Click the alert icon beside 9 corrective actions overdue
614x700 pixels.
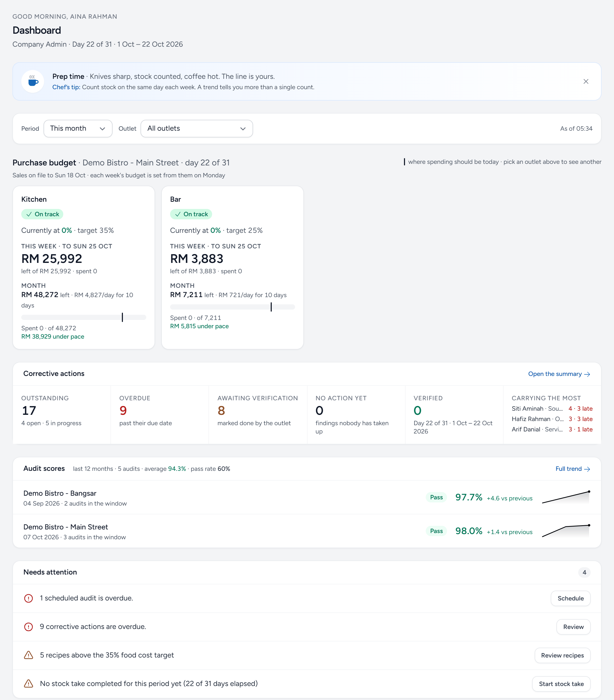tap(29, 627)
